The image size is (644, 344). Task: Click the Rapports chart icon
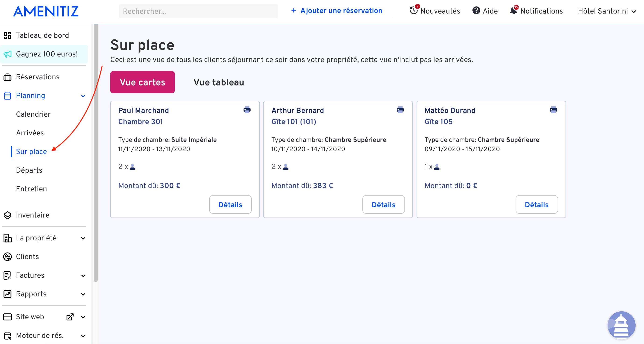point(7,294)
